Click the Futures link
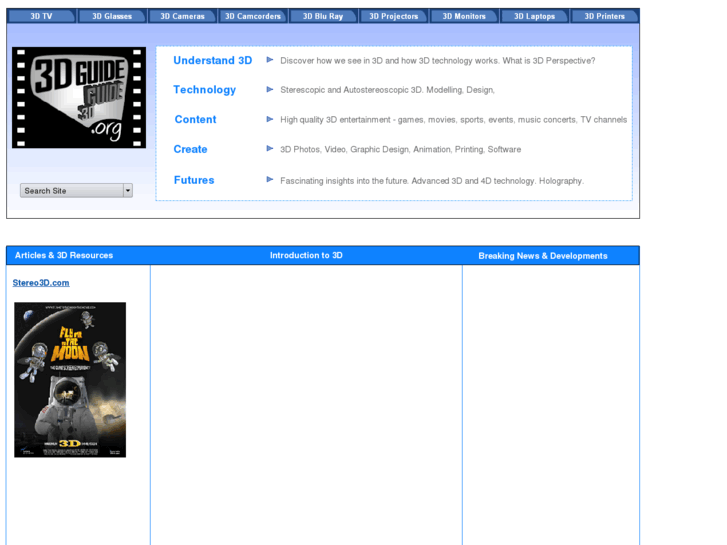This screenshot has height=545, width=727. tap(194, 180)
